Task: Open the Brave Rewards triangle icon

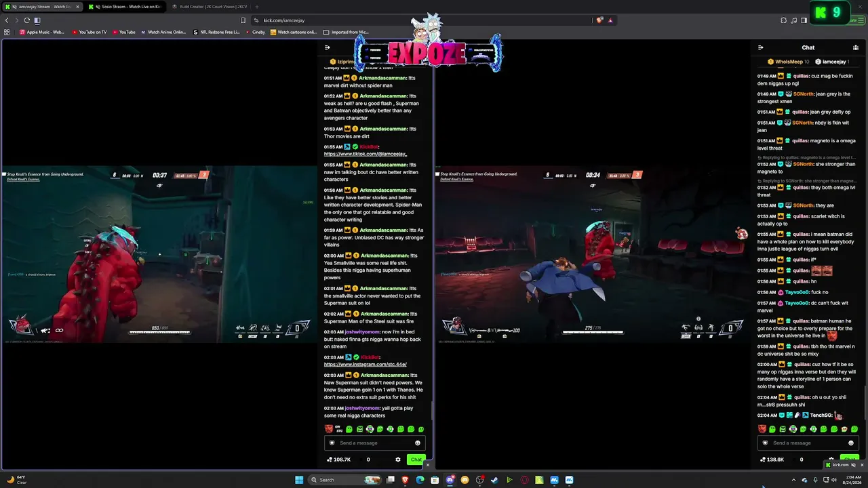Action: (x=610, y=20)
